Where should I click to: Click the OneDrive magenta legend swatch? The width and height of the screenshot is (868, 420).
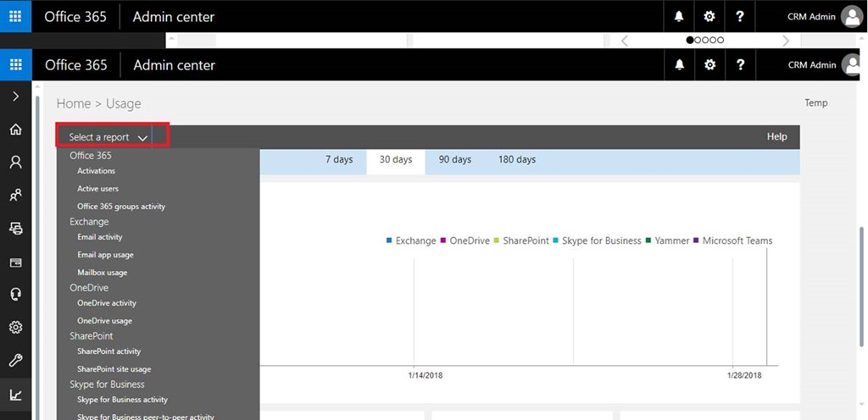443,240
